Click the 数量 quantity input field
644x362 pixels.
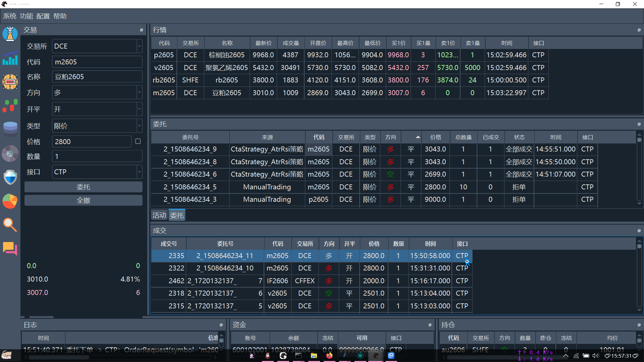click(x=97, y=157)
